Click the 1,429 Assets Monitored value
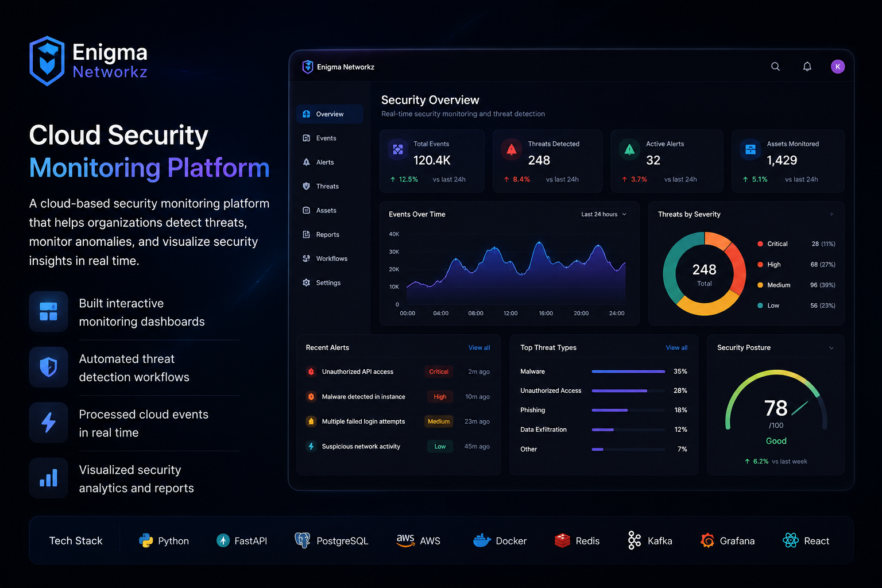The height and width of the screenshot is (588, 882). click(x=782, y=160)
